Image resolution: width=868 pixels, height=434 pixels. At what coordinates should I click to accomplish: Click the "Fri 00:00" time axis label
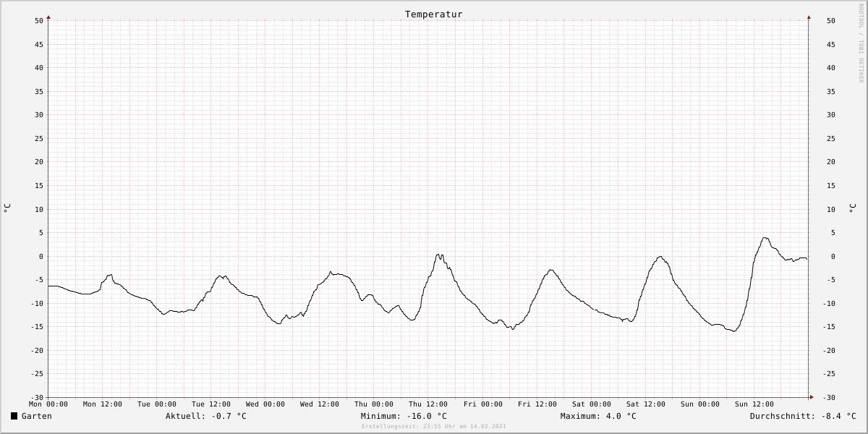pyautogui.click(x=483, y=404)
